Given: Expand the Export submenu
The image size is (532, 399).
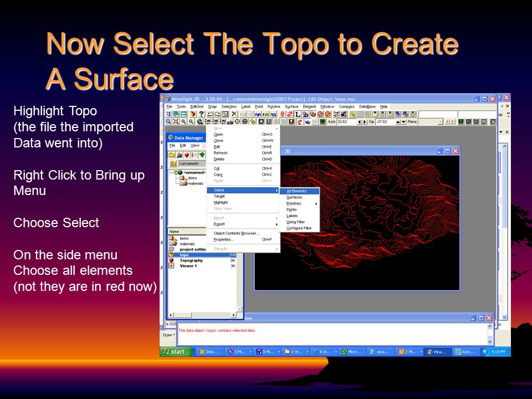Looking at the screenshot, I should click(x=277, y=224).
